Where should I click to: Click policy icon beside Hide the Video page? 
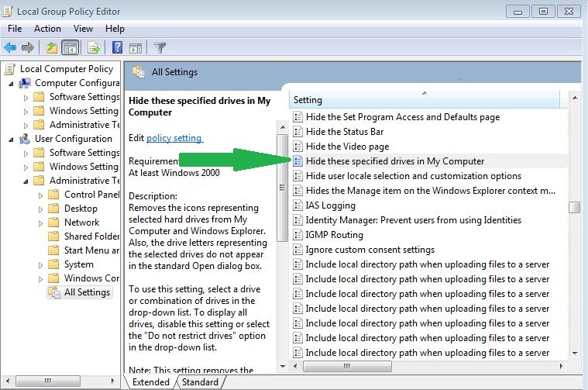tap(297, 147)
